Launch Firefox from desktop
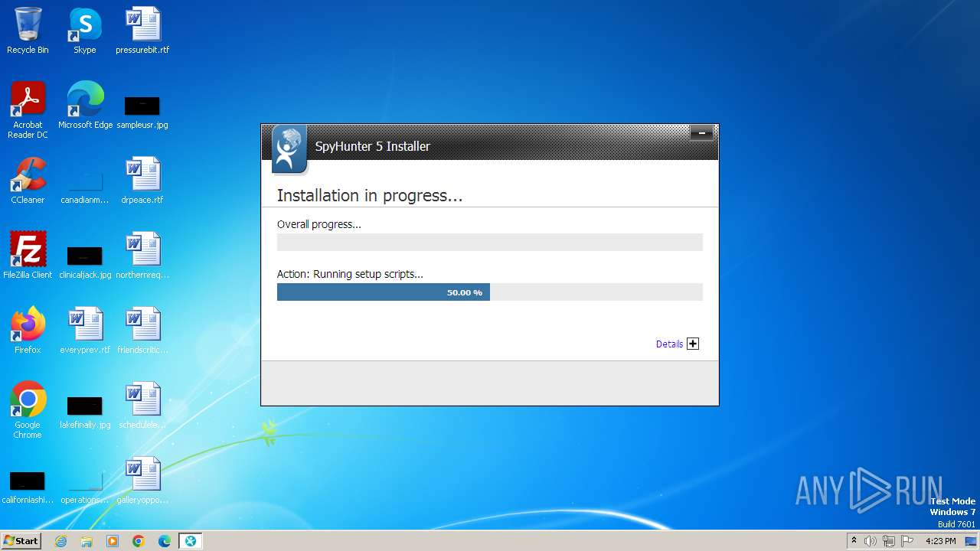The image size is (980, 551). pyautogui.click(x=28, y=331)
